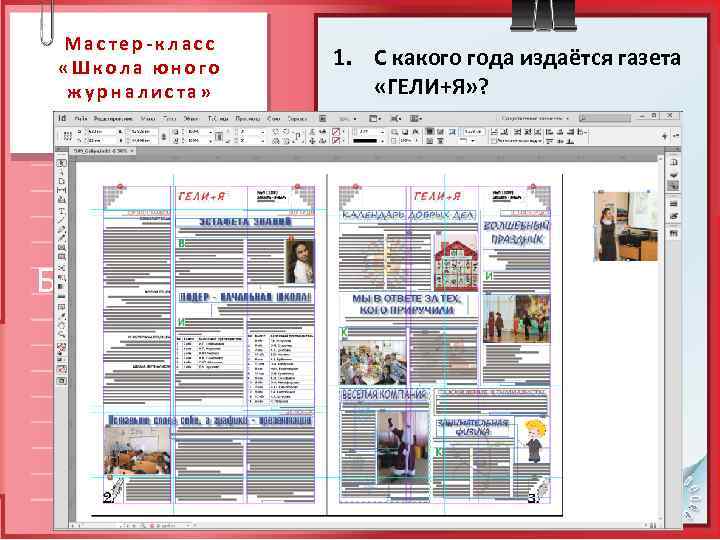
Task: Select the Hand tool
Action: coord(61,326)
